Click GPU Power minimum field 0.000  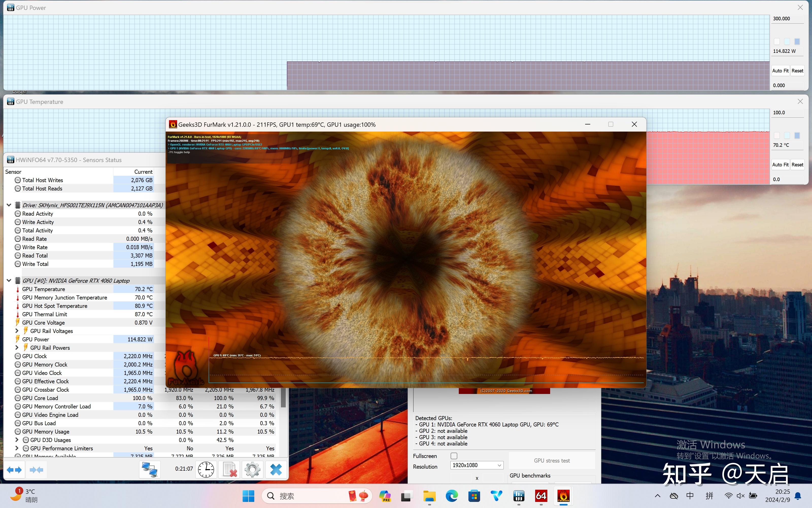[787, 85]
